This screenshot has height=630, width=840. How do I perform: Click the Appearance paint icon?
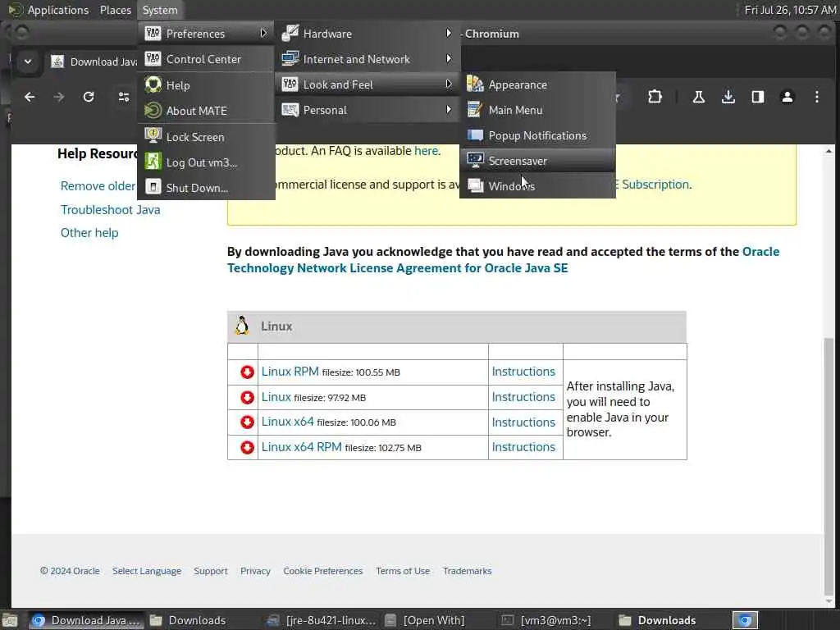tap(475, 84)
